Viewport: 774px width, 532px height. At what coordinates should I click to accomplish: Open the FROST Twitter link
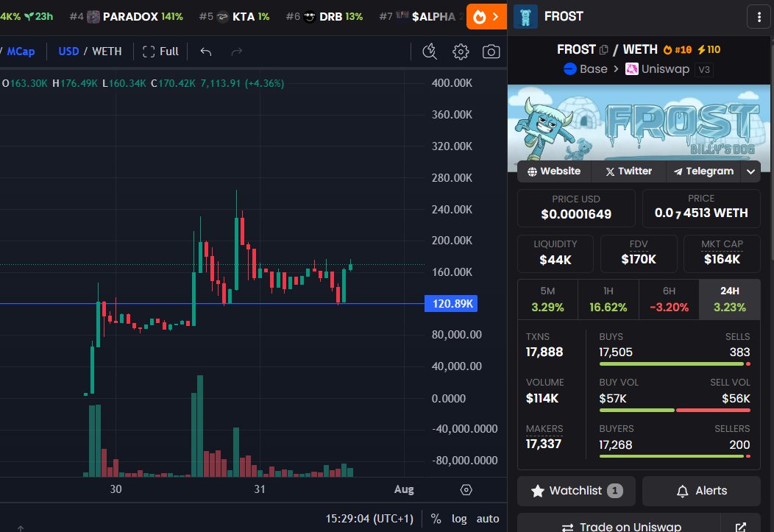click(x=628, y=171)
